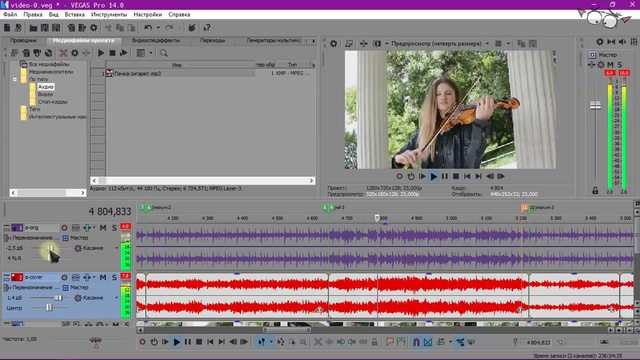
Task: Toggle loop playback in timeline transport
Action: pyautogui.click(x=154, y=342)
